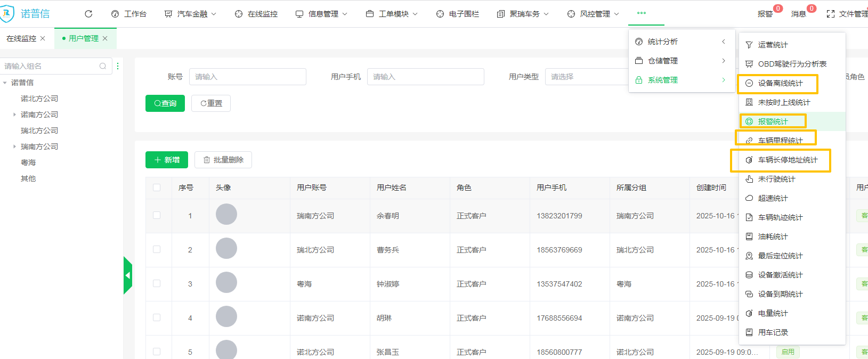Expand the 汽车金融 top menu
Viewport: 868px width, 359px height.
(x=190, y=14)
